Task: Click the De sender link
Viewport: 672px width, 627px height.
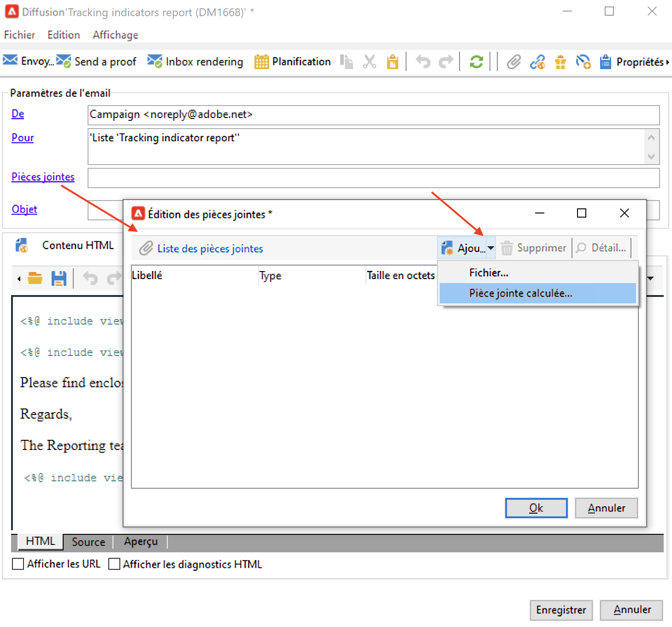Action: [x=18, y=113]
